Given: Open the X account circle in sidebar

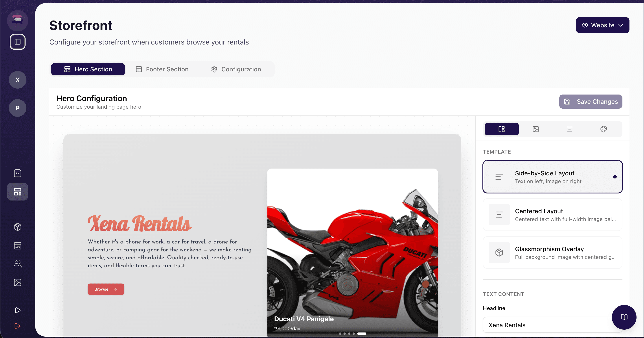Looking at the screenshot, I should [x=18, y=80].
